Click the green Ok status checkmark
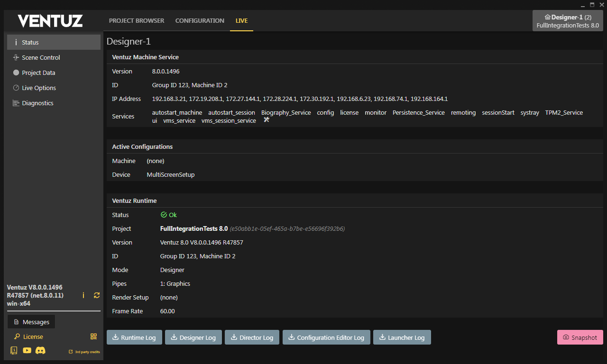Image resolution: width=607 pixels, height=364 pixels. pyautogui.click(x=164, y=215)
